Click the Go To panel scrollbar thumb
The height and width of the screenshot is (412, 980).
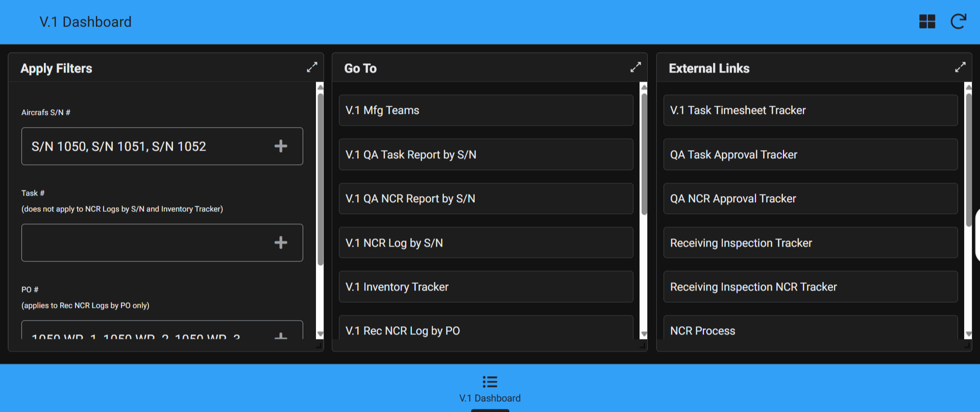click(644, 154)
